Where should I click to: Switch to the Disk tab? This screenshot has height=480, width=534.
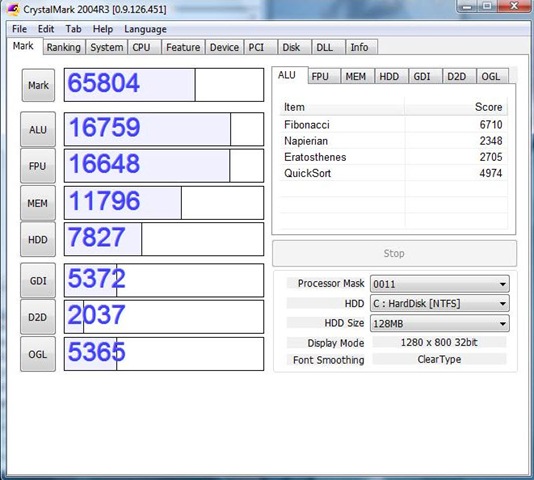[294, 47]
